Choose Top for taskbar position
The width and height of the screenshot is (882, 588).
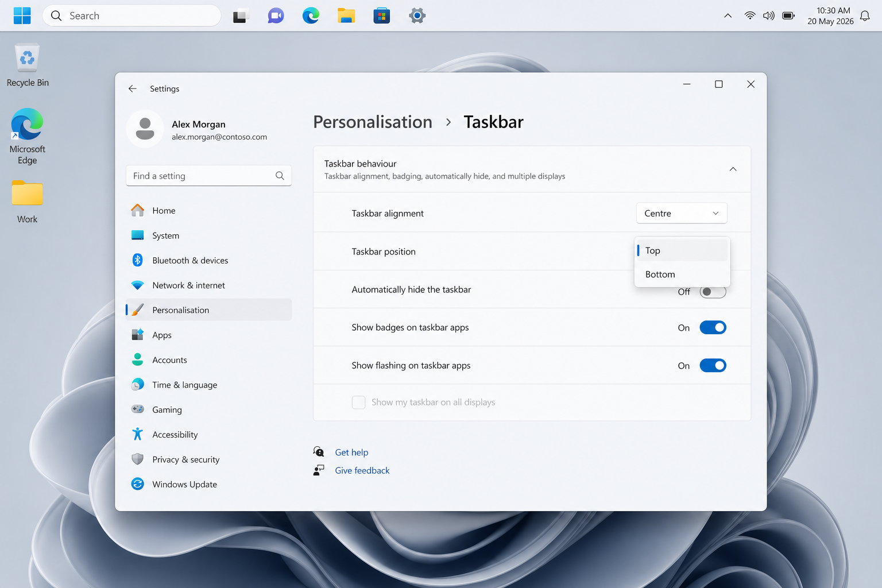pyautogui.click(x=682, y=250)
